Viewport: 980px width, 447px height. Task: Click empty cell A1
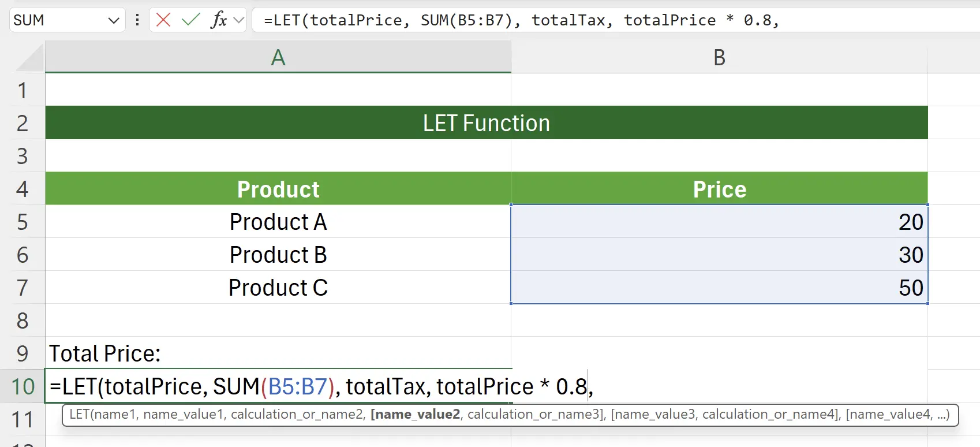point(278,90)
